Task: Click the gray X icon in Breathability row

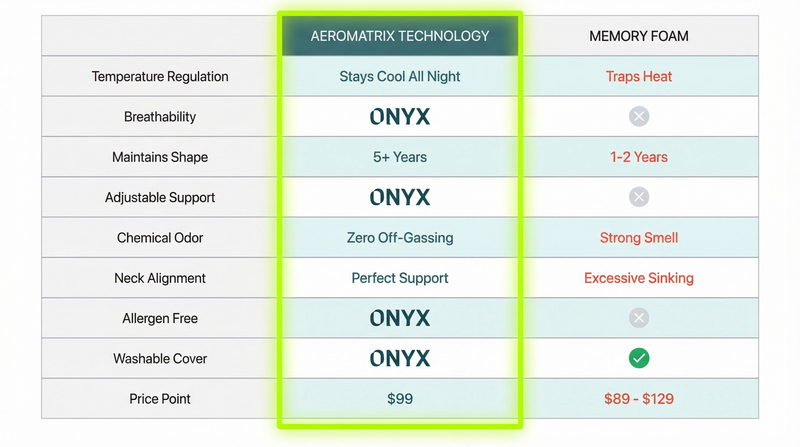Action: coord(639,117)
